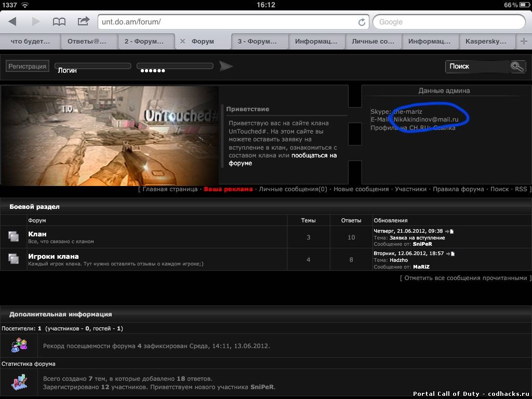The image size is (532, 399).
Task: Open the red Ваша реклама link
Action: [x=229, y=189]
